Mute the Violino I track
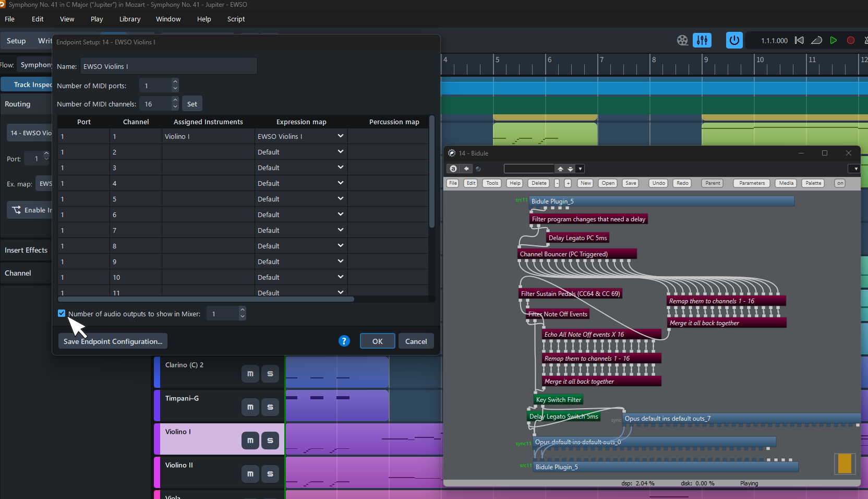This screenshot has height=499, width=868. pyautogui.click(x=250, y=441)
